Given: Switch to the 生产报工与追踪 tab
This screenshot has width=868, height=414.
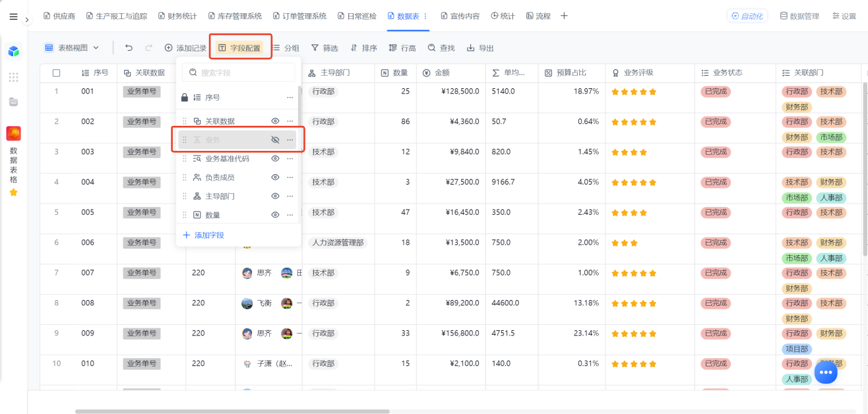Looking at the screenshot, I should 117,16.
